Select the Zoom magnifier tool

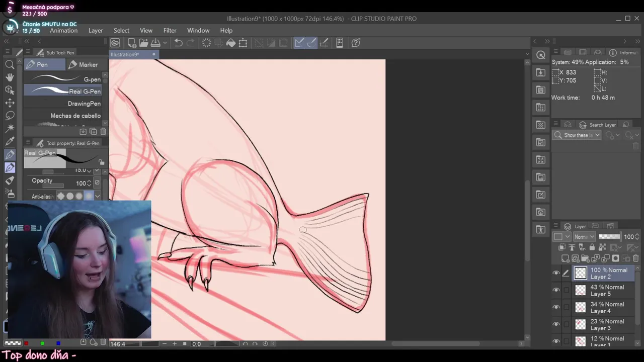tap(10, 64)
